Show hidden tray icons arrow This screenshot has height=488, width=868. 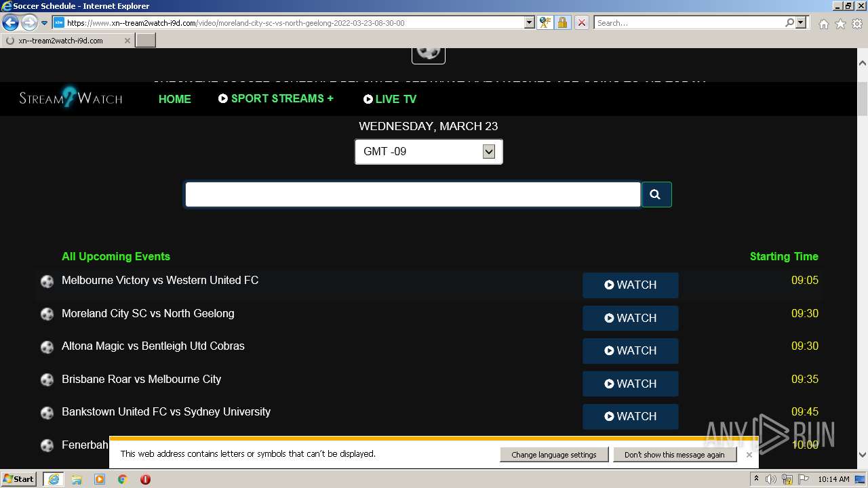[756, 479]
